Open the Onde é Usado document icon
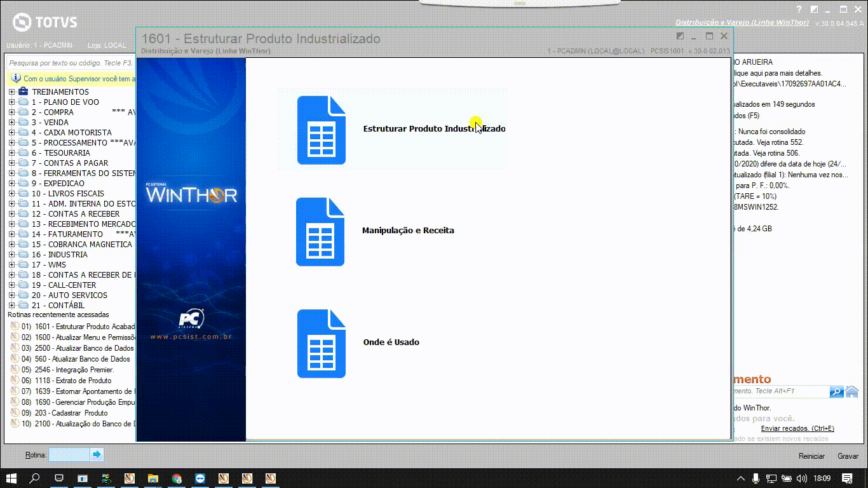 click(322, 344)
